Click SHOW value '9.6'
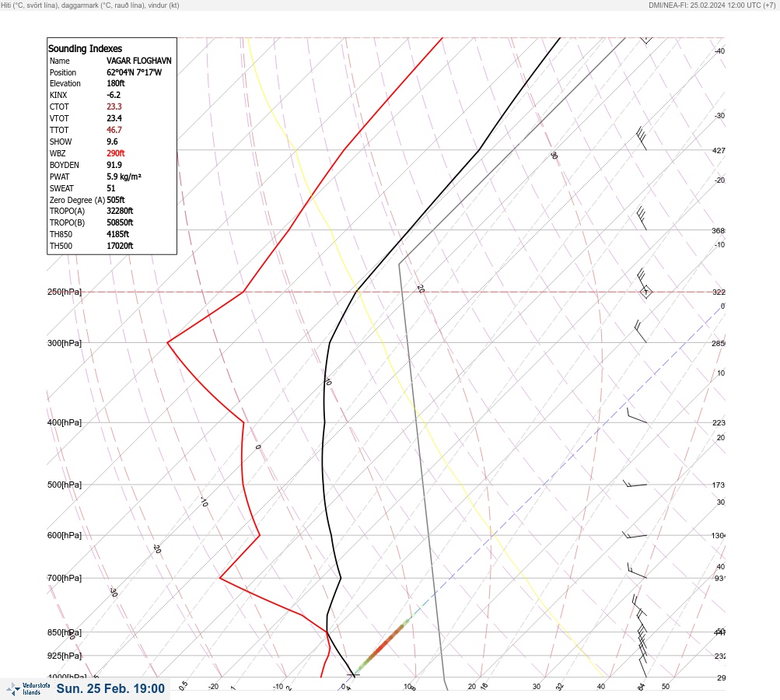The width and height of the screenshot is (780, 700). [x=112, y=142]
